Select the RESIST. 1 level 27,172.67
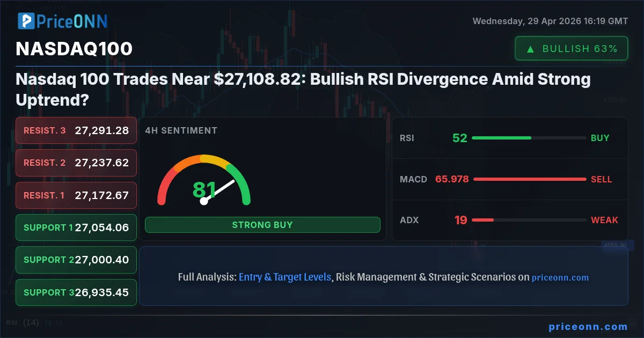This screenshot has height=338, width=644. (x=76, y=195)
